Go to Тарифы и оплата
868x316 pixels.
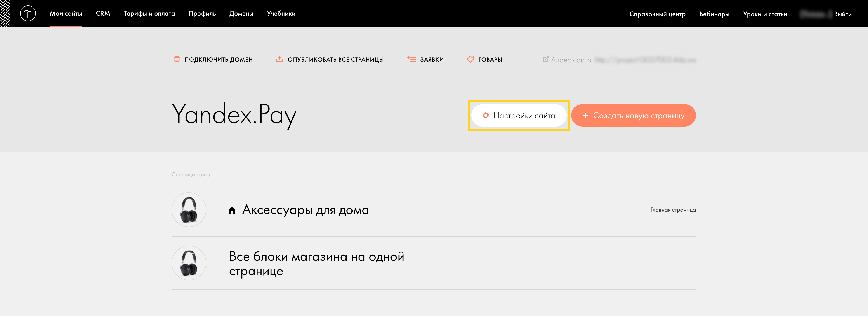[149, 14]
